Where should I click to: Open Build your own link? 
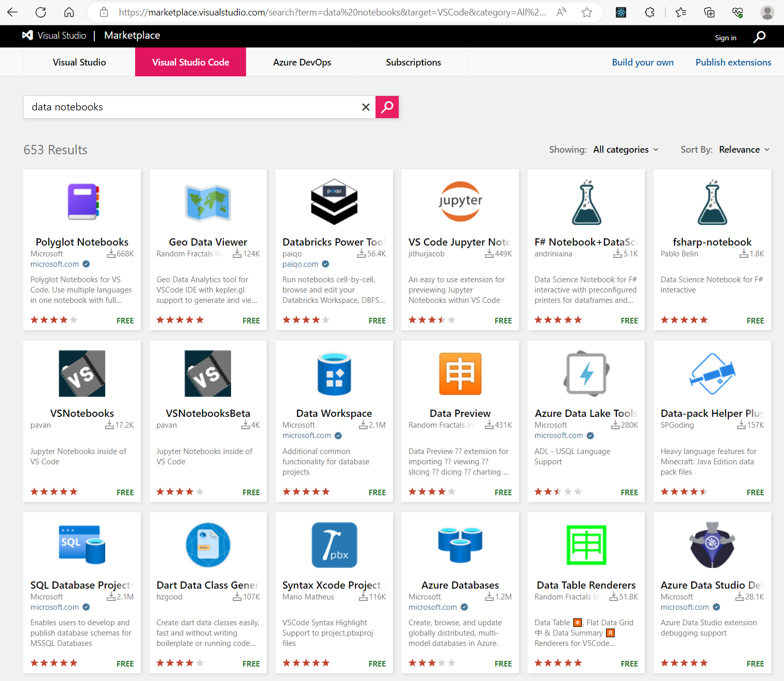coord(643,62)
